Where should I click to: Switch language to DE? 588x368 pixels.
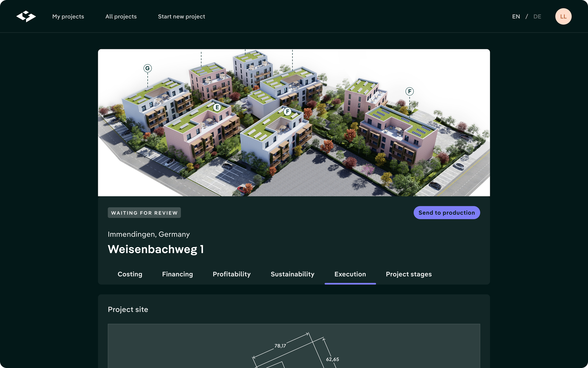coord(537,16)
